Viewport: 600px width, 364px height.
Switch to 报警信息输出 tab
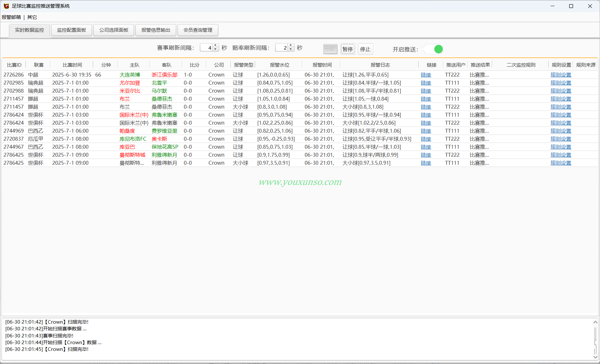coord(156,30)
